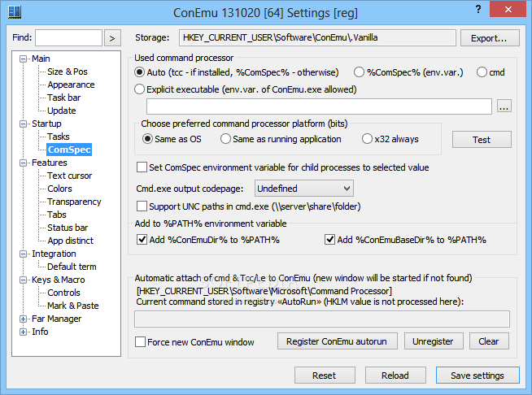Select the ComSpec tree item
Screen dimensions: 532x395
(69, 150)
